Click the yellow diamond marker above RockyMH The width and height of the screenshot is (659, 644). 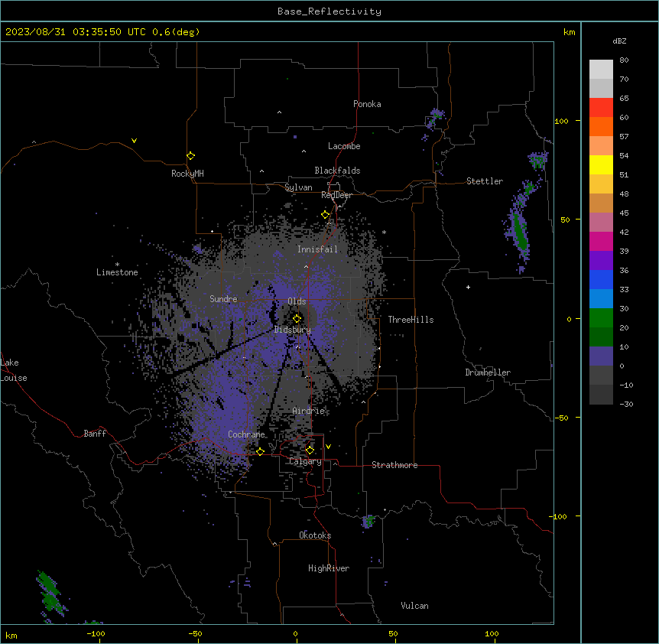coord(190,156)
